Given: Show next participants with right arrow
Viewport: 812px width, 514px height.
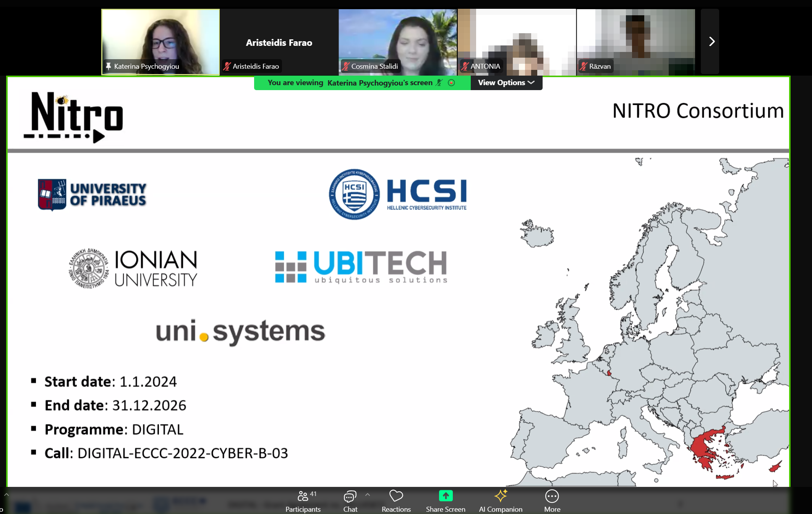Looking at the screenshot, I should coord(711,41).
